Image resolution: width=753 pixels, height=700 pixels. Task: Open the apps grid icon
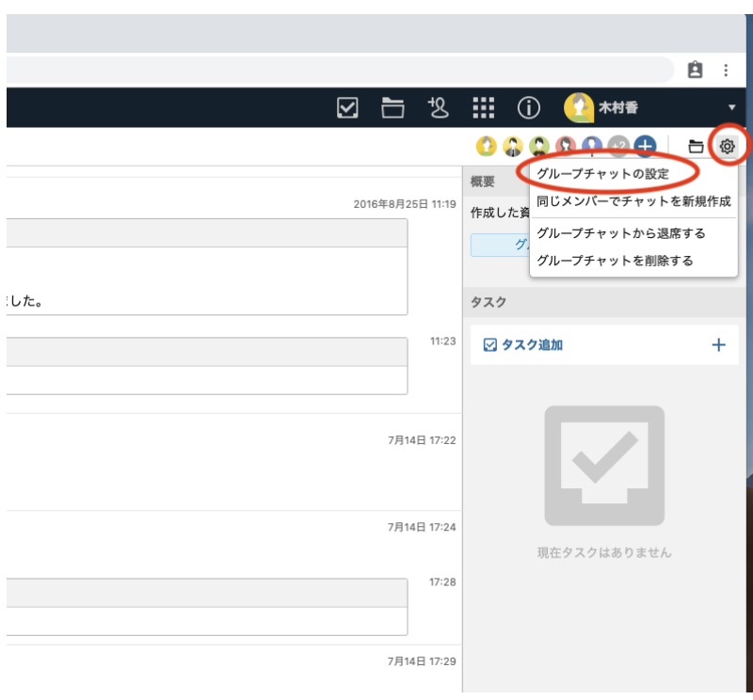click(483, 108)
